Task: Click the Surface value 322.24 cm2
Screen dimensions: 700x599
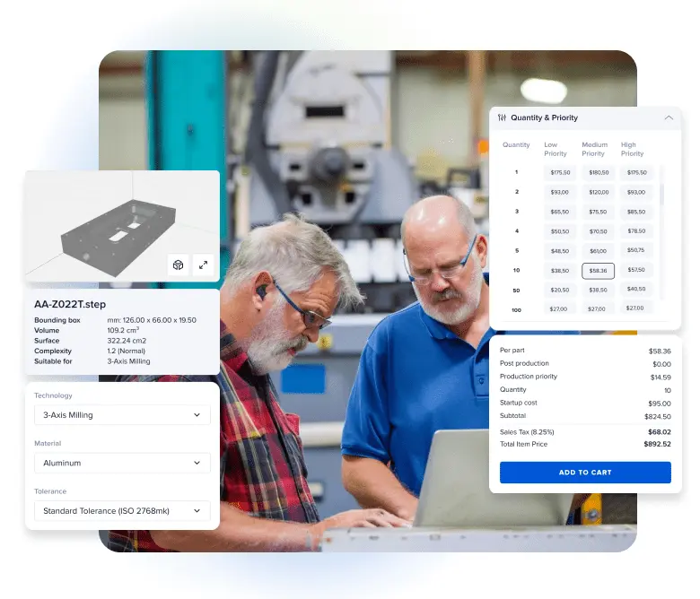Action: 127,341
